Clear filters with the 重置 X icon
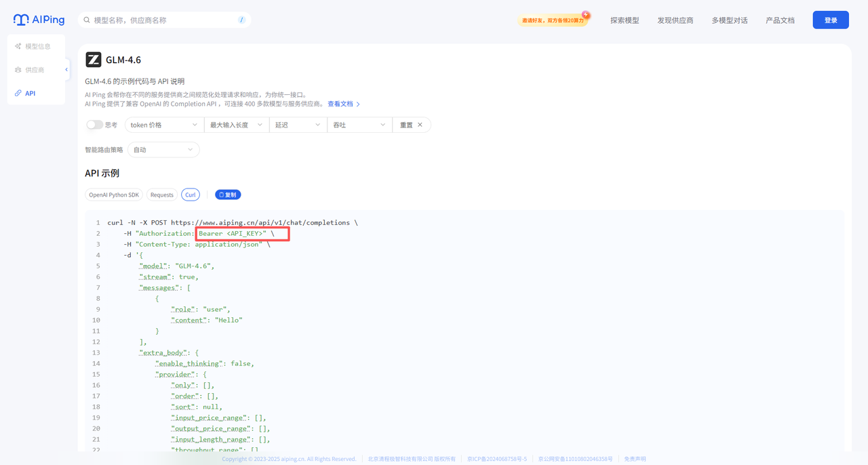868x465 pixels. click(420, 125)
